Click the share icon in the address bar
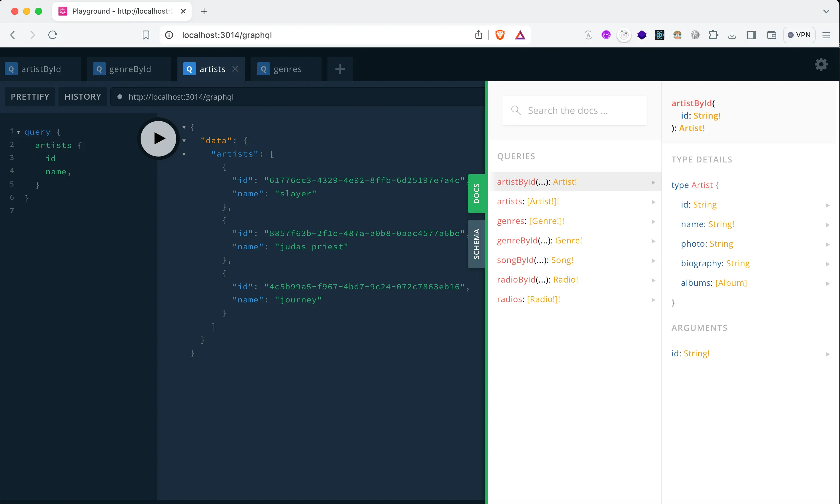The height and width of the screenshot is (504, 840). (x=479, y=35)
